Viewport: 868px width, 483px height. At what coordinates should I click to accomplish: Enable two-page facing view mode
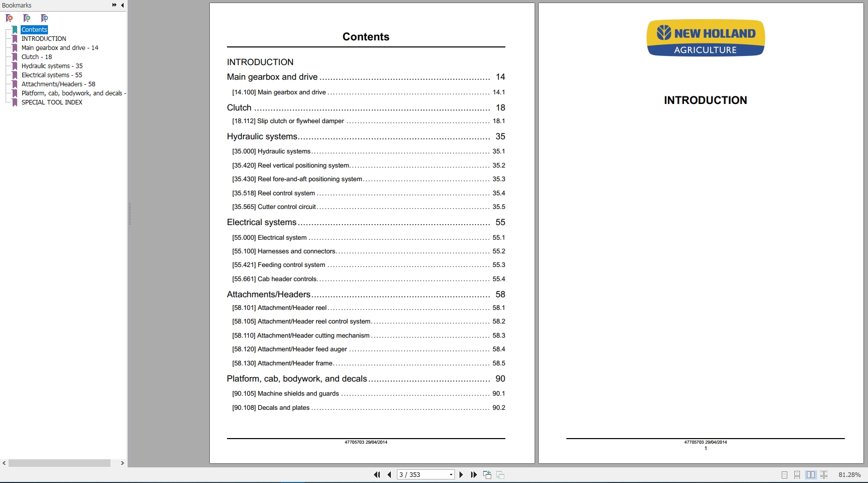[811, 475]
